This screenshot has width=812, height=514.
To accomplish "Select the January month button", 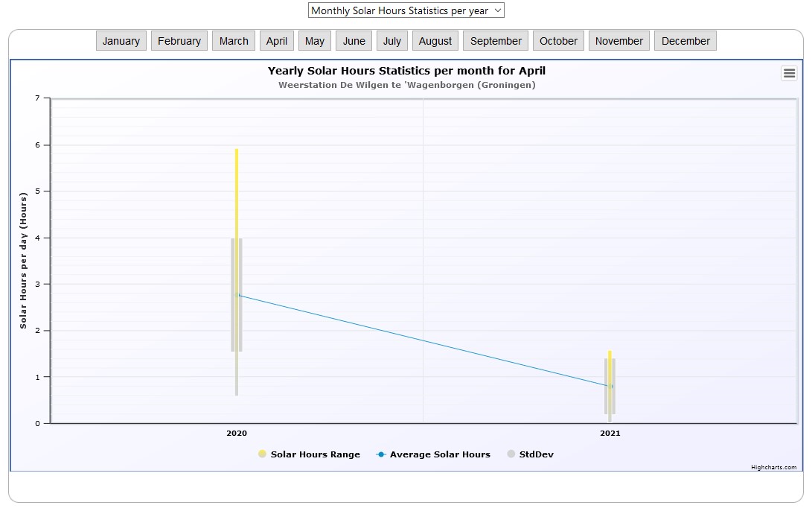I will pyautogui.click(x=121, y=41).
